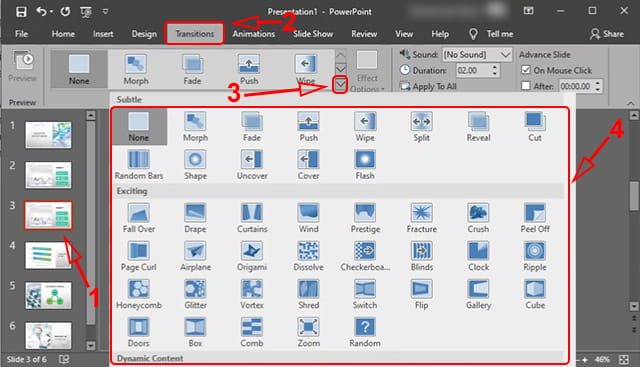Choose the Reveal transition
This screenshot has width=640, height=367.
pyautogui.click(x=478, y=127)
